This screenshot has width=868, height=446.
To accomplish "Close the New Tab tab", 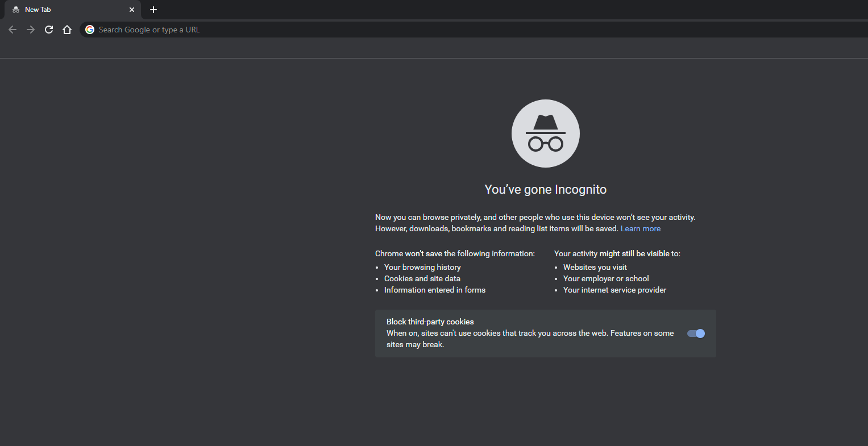I will click(x=132, y=10).
